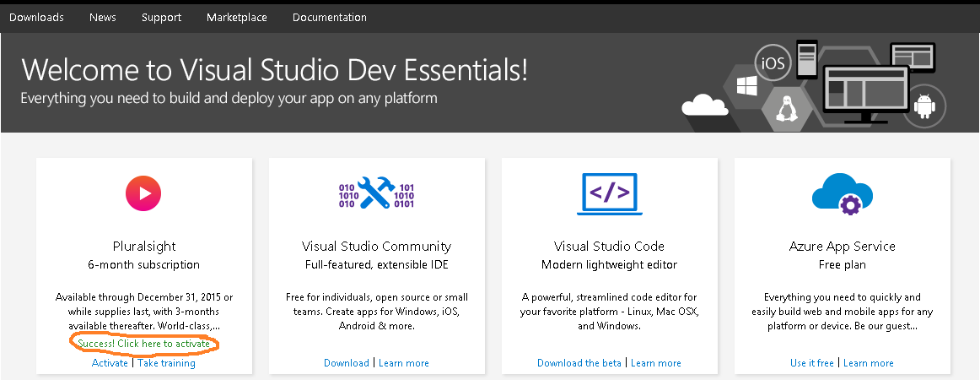Go to the News section
This screenshot has height=380, width=980.
click(103, 18)
